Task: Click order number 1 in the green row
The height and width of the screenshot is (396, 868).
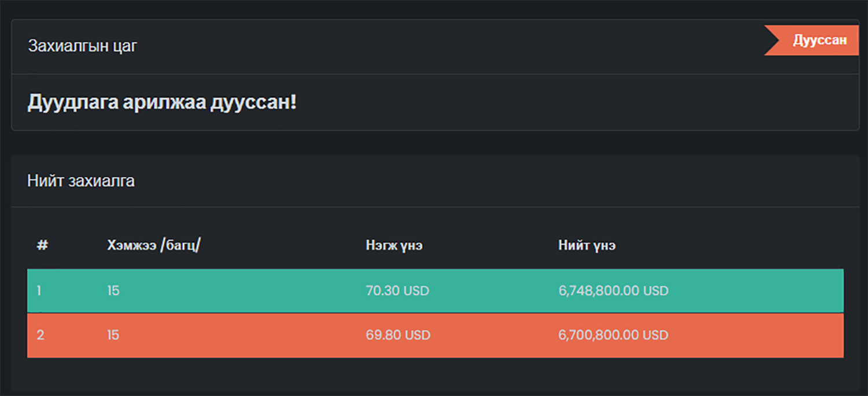Action: tap(39, 291)
